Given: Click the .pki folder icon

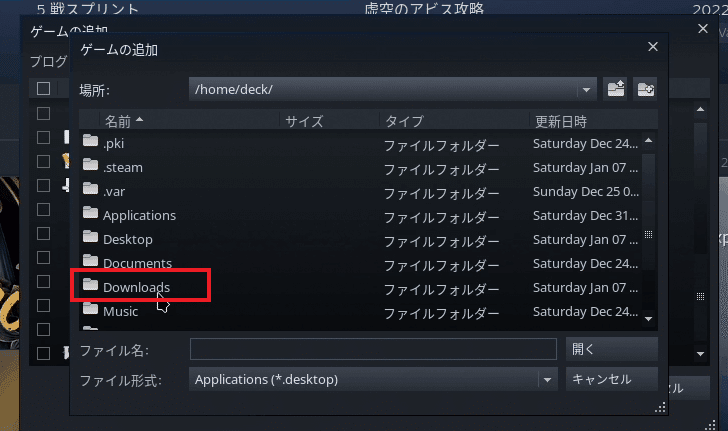Looking at the screenshot, I should click(x=91, y=140).
